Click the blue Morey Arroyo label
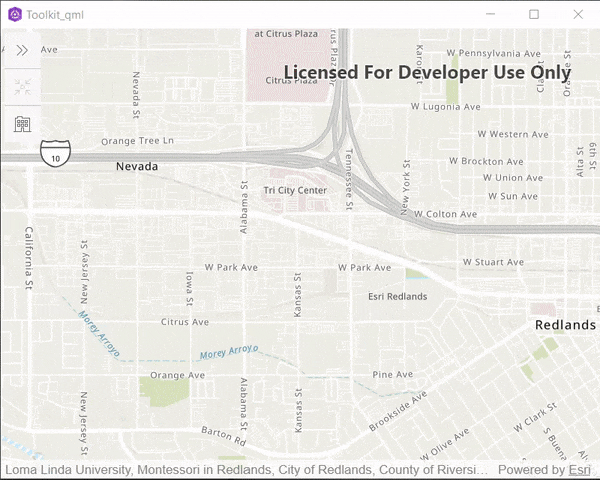This screenshot has height=480, width=600. click(x=228, y=352)
